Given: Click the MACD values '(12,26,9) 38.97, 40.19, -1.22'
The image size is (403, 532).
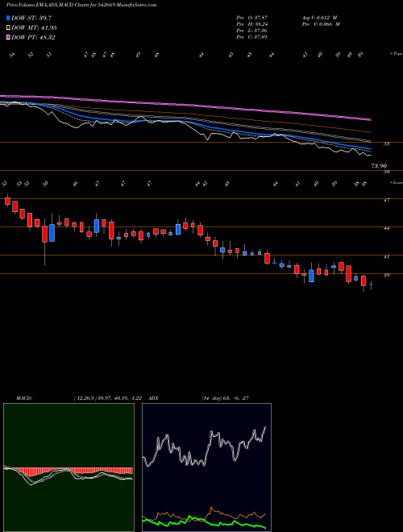Looking at the screenshot, I should (107, 398).
